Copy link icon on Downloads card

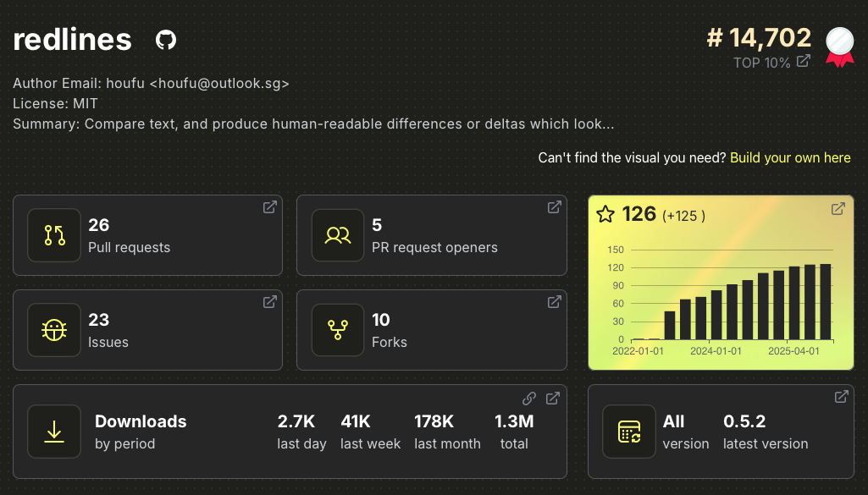pyautogui.click(x=529, y=399)
